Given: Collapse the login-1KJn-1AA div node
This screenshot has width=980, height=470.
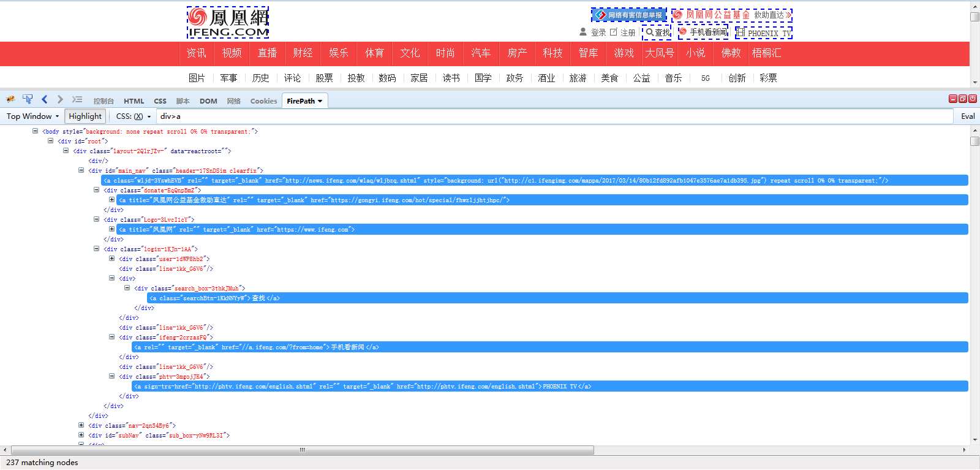Looking at the screenshot, I should click(x=96, y=249).
